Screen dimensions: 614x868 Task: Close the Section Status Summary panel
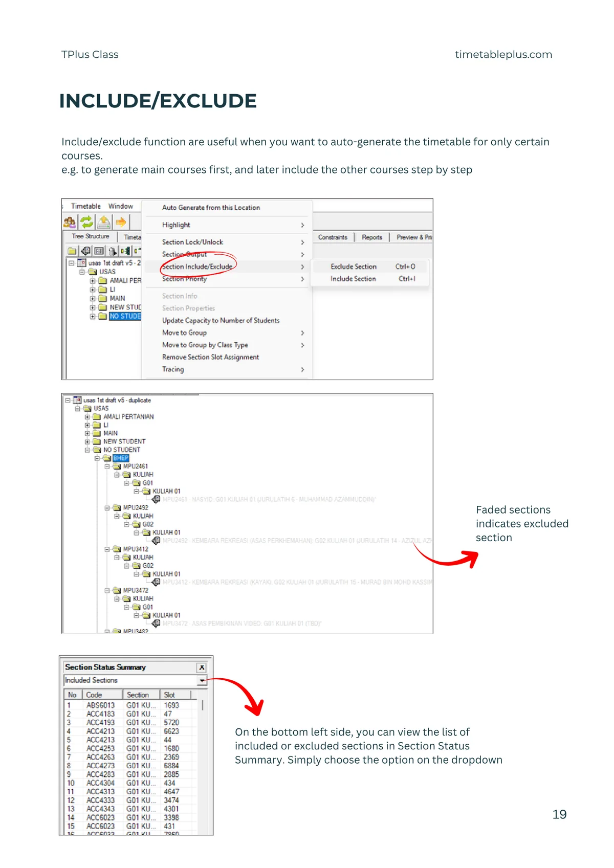(202, 667)
